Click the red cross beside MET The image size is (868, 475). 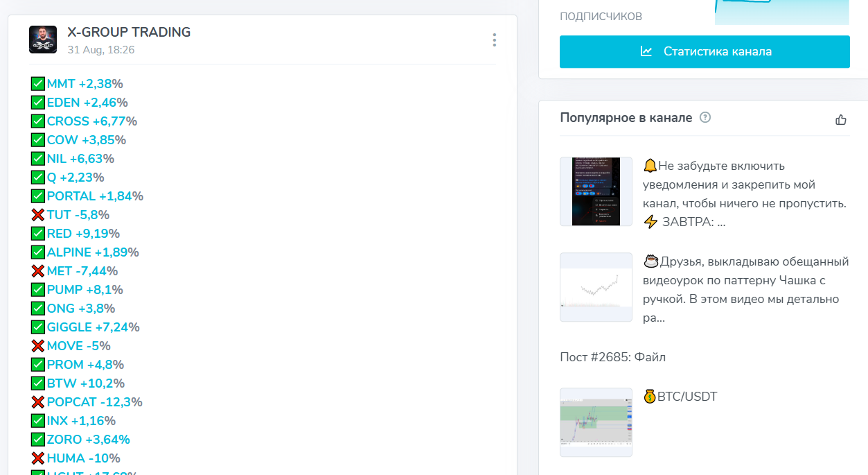[x=38, y=271]
